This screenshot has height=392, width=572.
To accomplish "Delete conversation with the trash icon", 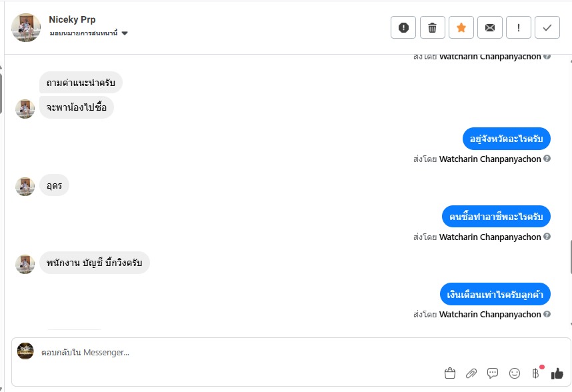I will pyautogui.click(x=432, y=27).
